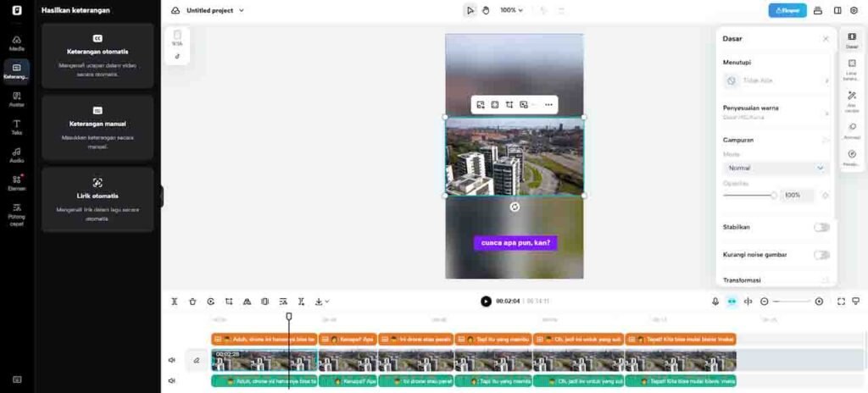Toggle the Stabilkan switch
868x393 pixels.
pyautogui.click(x=821, y=227)
